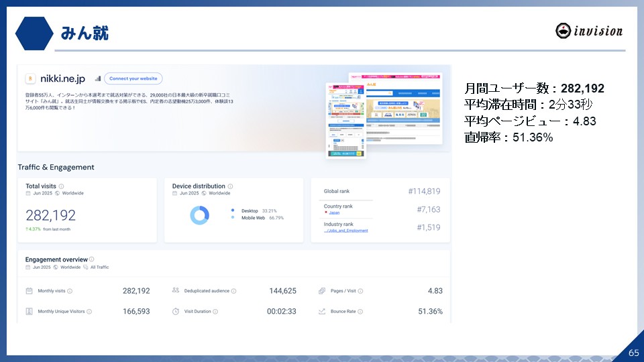Click the calendar icon under Engagement overview
Image resolution: width=644 pixels, height=362 pixels.
coord(28,267)
